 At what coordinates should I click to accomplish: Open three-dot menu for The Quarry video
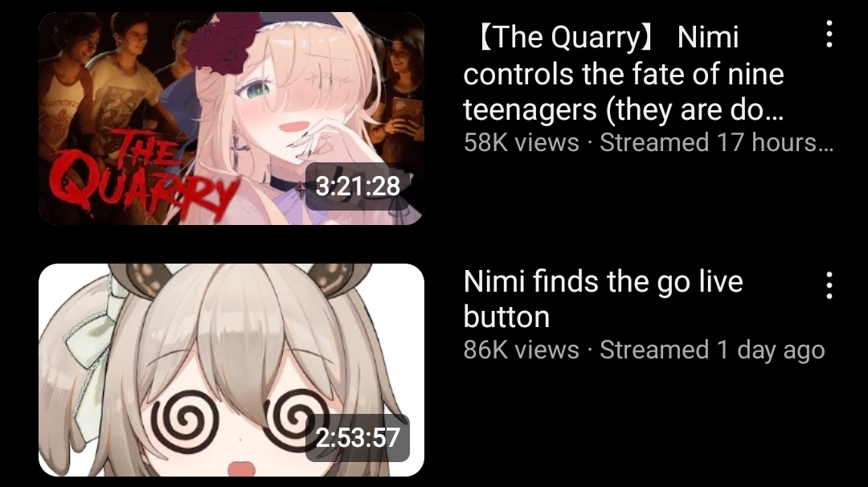click(829, 35)
